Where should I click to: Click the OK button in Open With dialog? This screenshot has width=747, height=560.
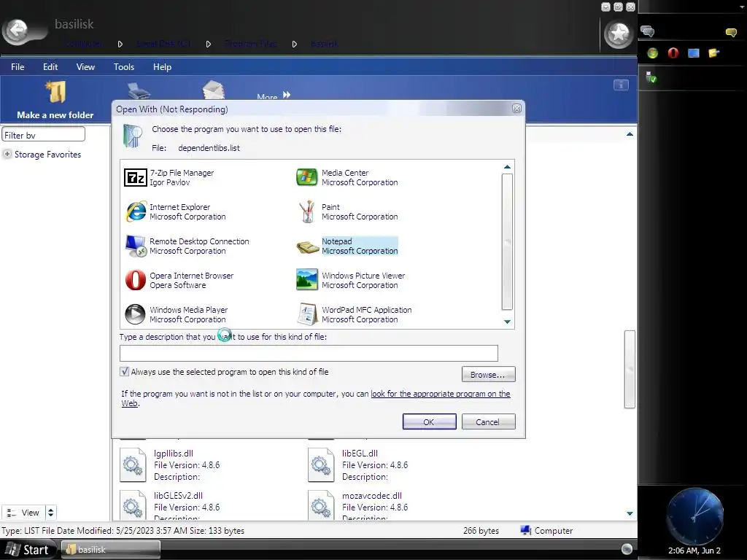click(x=429, y=422)
